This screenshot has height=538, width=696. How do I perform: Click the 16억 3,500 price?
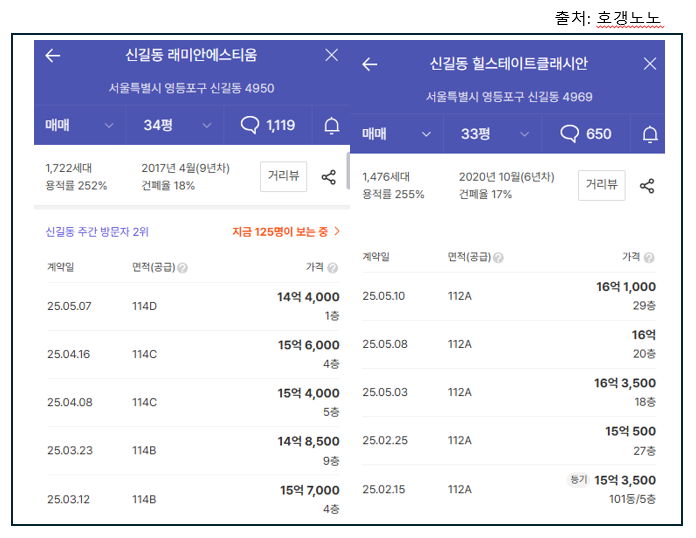tap(625, 383)
